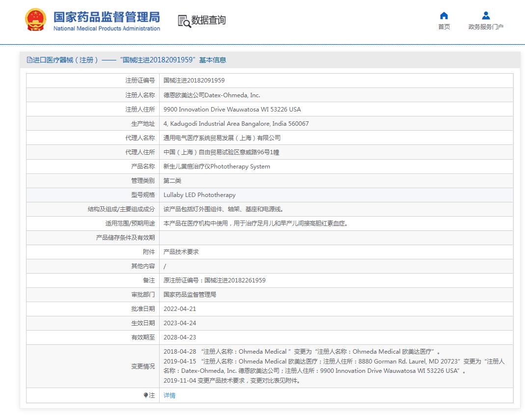Click the 备注 row label
Viewport: 525px width, 420px height.
point(149,280)
